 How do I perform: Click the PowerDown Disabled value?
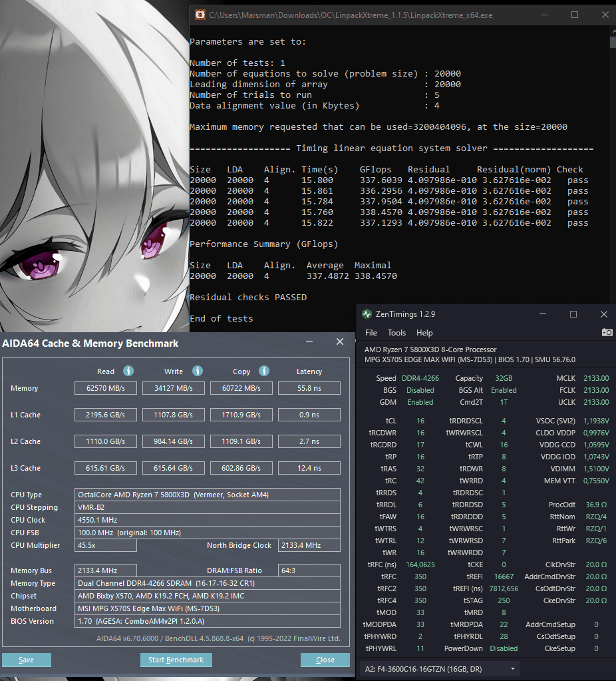[504, 648]
